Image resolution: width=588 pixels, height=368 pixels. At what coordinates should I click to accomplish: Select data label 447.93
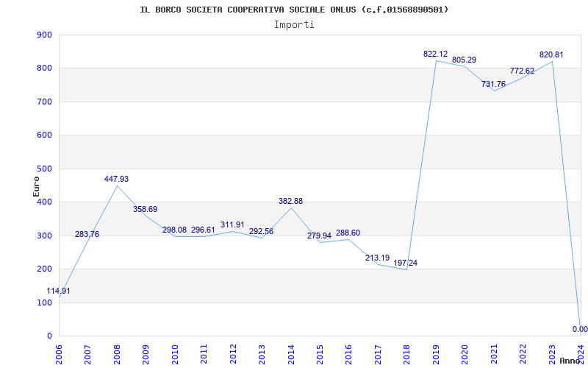click(116, 179)
